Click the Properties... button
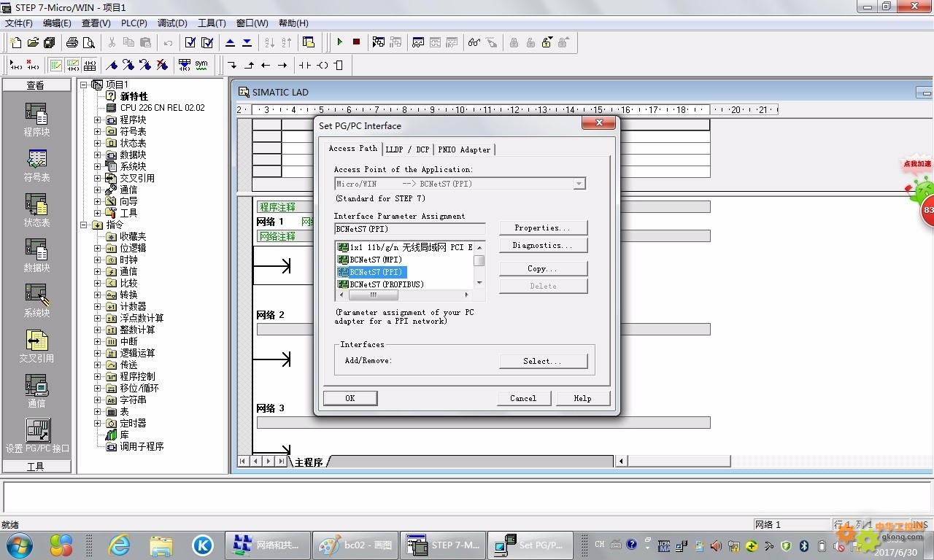 coord(543,227)
